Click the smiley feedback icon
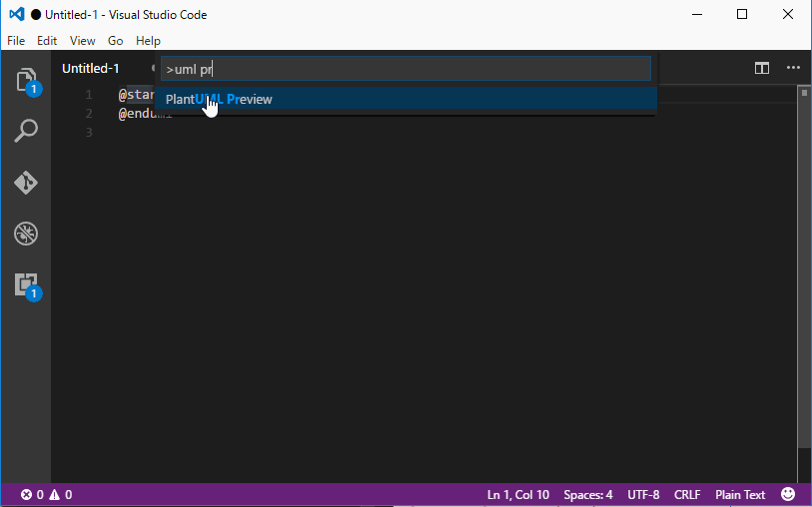 [788, 495]
